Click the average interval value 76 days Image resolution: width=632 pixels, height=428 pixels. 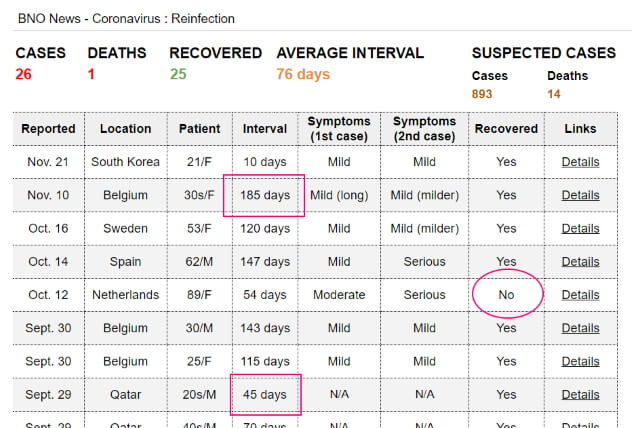coord(303,74)
